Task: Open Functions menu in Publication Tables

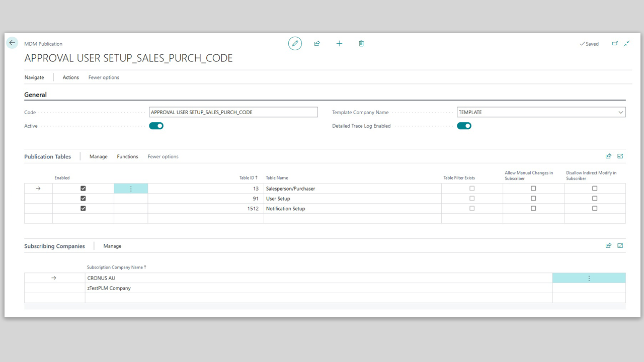Action: [x=127, y=156]
